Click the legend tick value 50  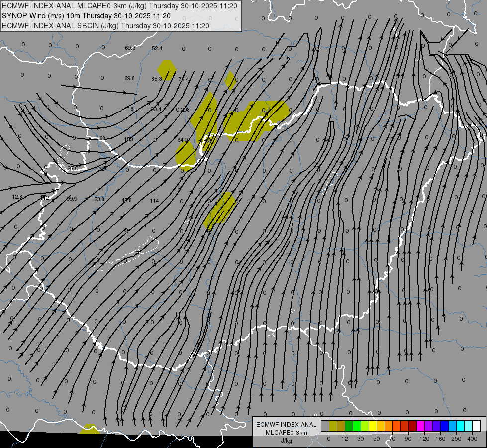[377, 439]
